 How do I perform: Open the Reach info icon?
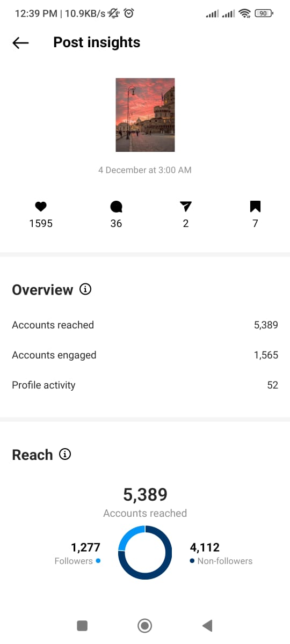point(65,455)
